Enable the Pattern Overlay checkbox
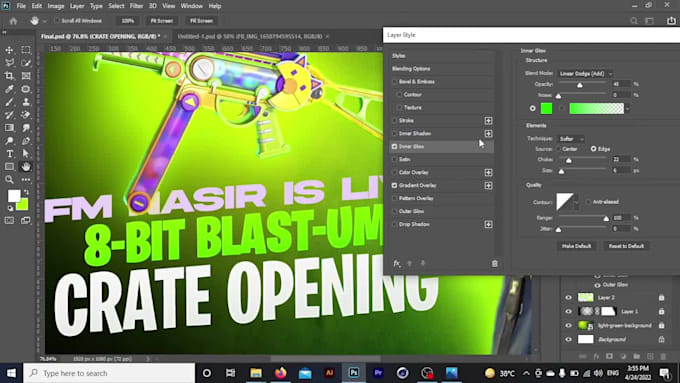Viewport: 680px width, 383px height. tap(394, 198)
